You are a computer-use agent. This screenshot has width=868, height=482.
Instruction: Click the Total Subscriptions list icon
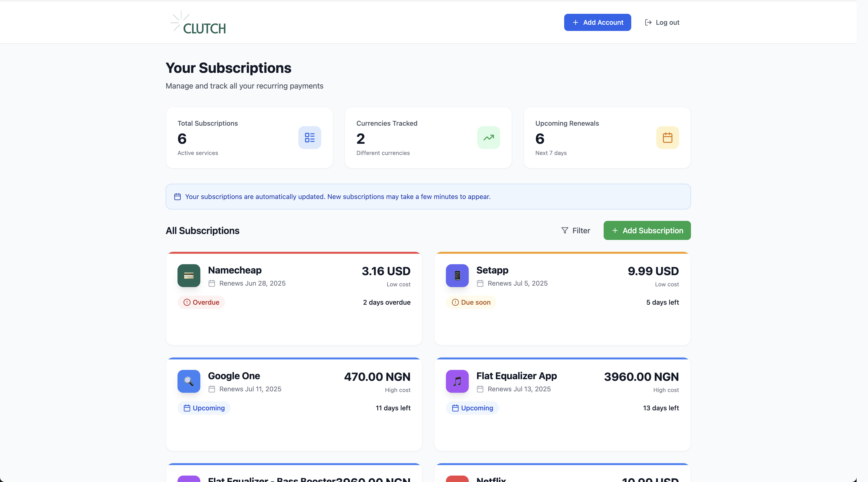click(309, 138)
